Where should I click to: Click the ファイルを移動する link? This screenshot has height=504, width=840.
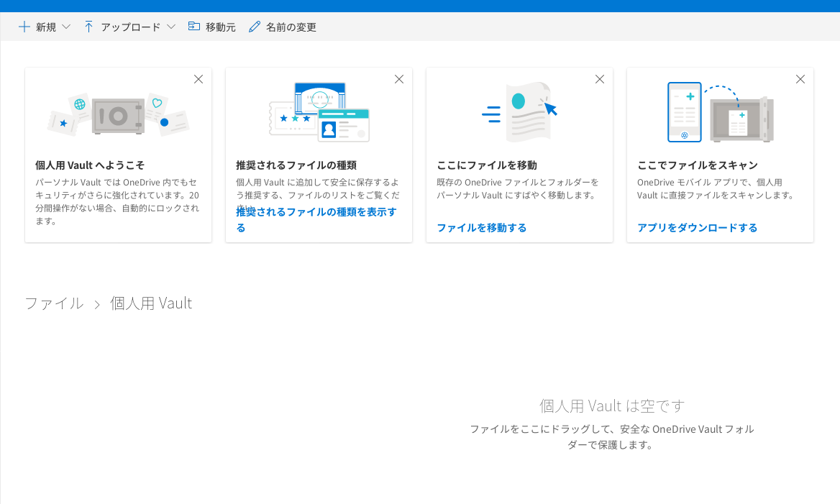pyautogui.click(x=481, y=228)
